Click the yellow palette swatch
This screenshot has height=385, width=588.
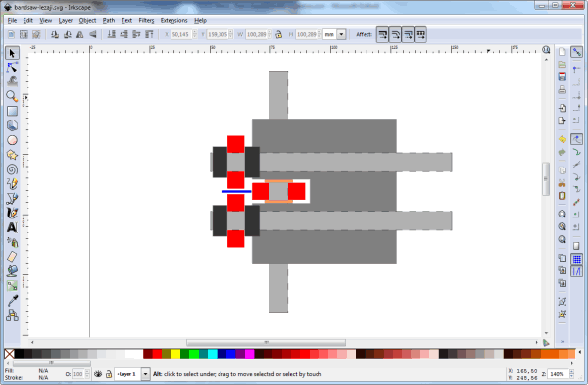175,354
